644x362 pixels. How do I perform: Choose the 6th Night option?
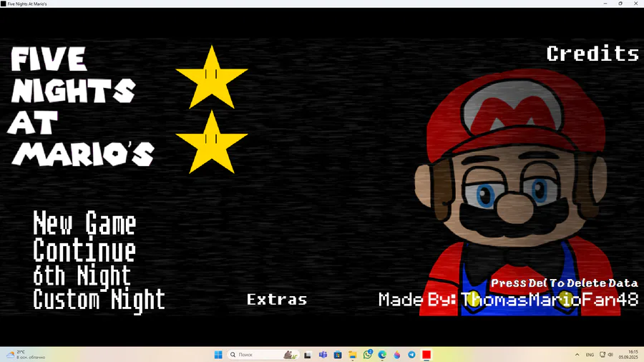click(82, 275)
